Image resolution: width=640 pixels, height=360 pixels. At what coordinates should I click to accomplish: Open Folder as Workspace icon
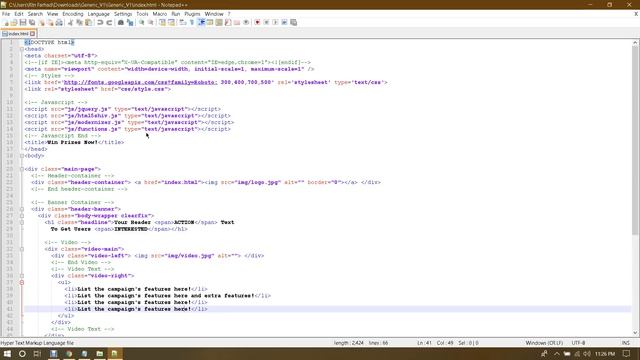tap(237, 22)
